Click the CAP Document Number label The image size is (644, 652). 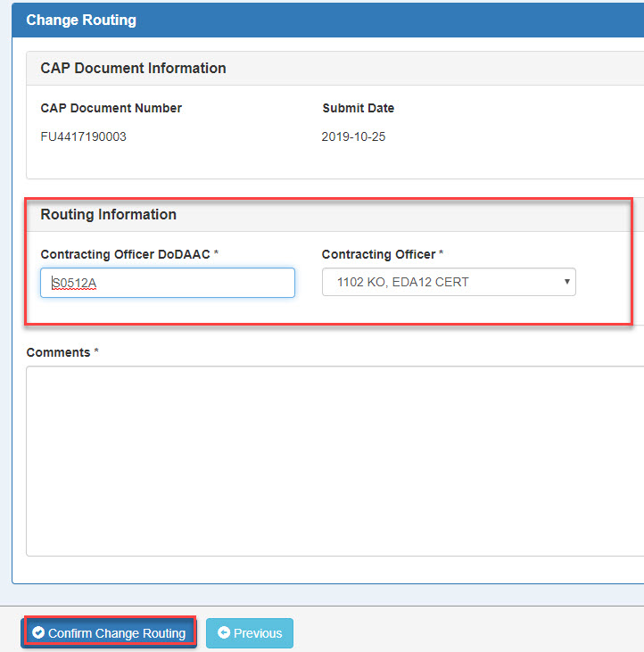coord(111,108)
